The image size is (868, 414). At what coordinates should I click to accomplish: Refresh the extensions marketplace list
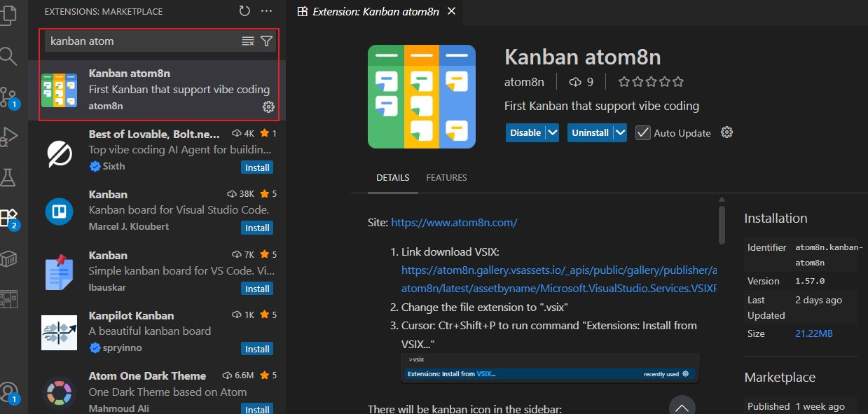[244, 11]
